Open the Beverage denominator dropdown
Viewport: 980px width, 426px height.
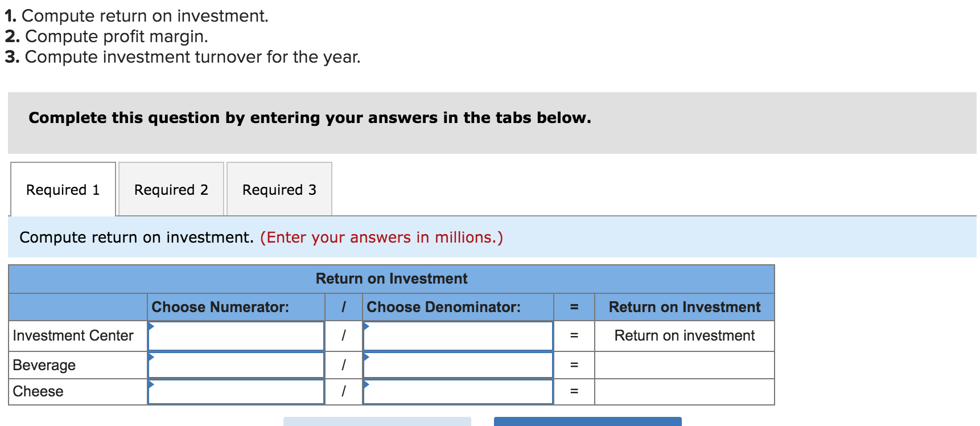[458, 364]
